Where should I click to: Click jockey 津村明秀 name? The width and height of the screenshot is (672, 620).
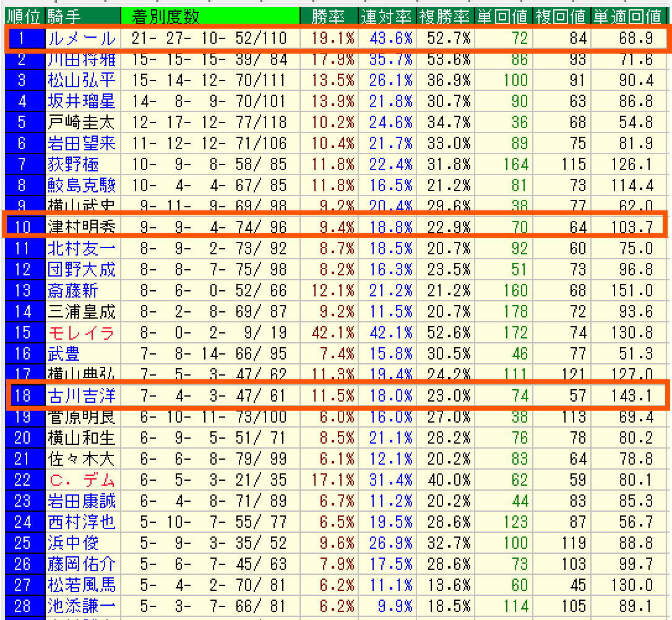pos(82,227)
